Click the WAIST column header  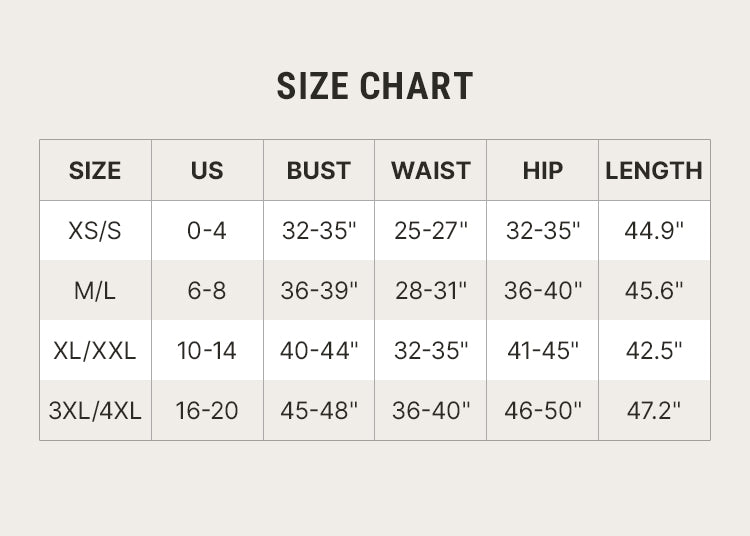431,171
